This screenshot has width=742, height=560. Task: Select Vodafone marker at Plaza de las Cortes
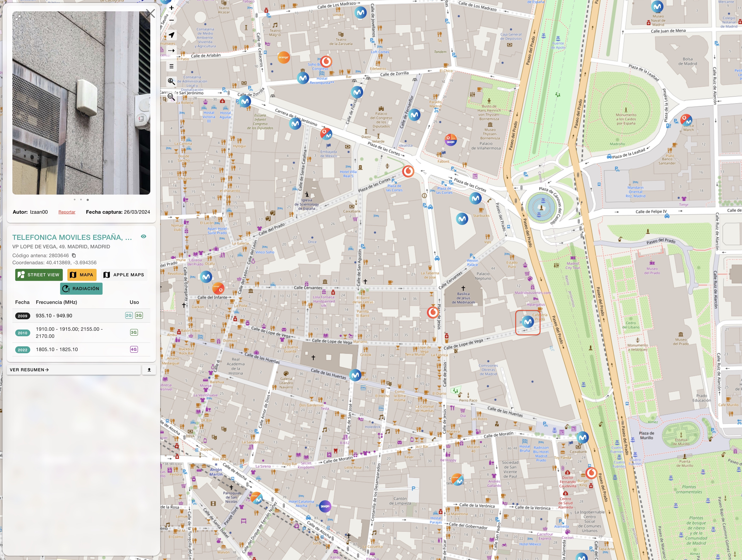coord(408,171)
